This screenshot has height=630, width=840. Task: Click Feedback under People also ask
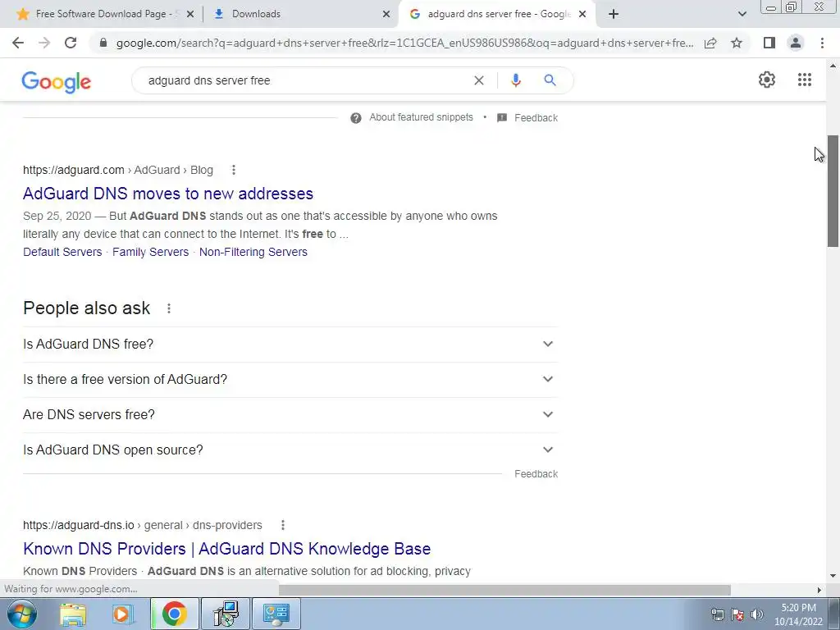[x=536, y=474]
